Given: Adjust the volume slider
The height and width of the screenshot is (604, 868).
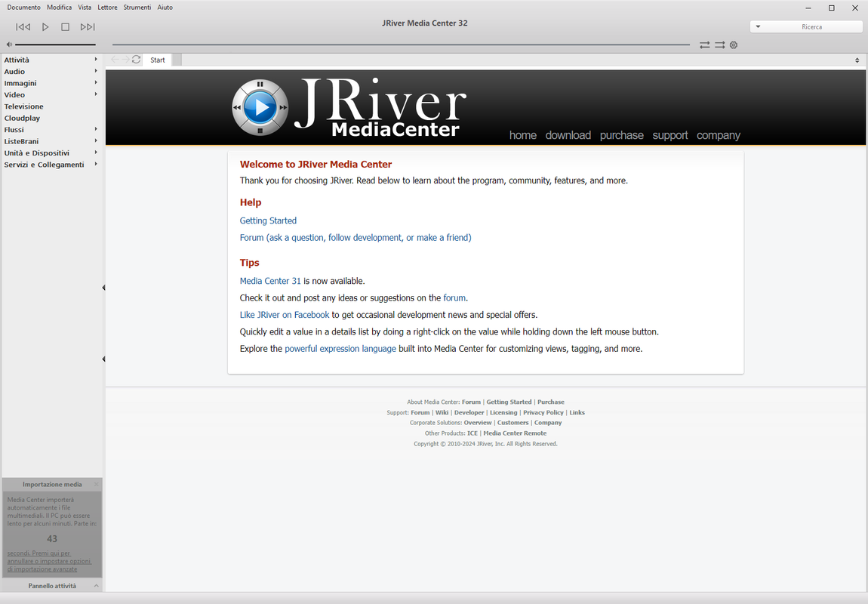Looking at the screenshot, I should 55,45.
